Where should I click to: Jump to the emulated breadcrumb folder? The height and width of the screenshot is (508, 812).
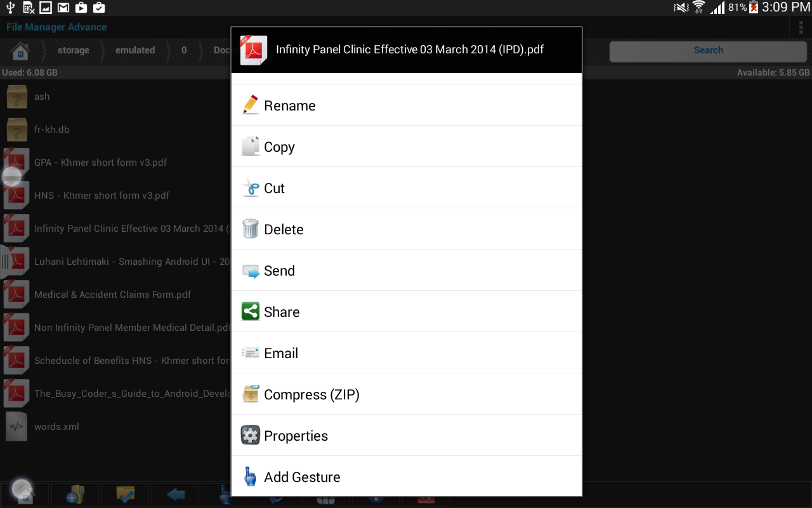(135, 51)
